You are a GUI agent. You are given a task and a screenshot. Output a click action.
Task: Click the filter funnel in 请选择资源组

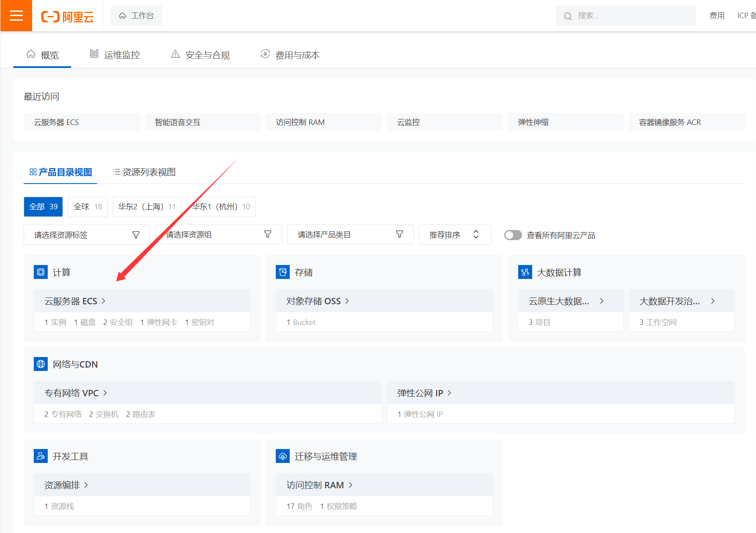tap(268, 234)
